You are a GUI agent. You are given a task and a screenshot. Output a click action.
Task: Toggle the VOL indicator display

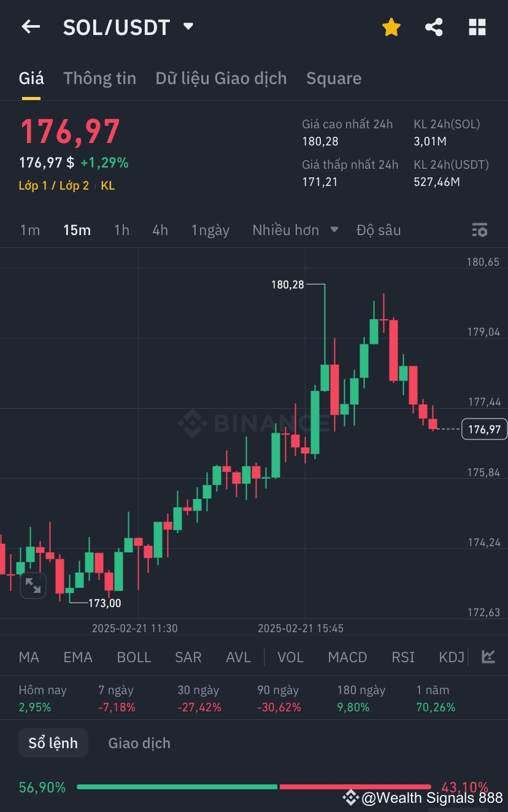pos(290,657)
